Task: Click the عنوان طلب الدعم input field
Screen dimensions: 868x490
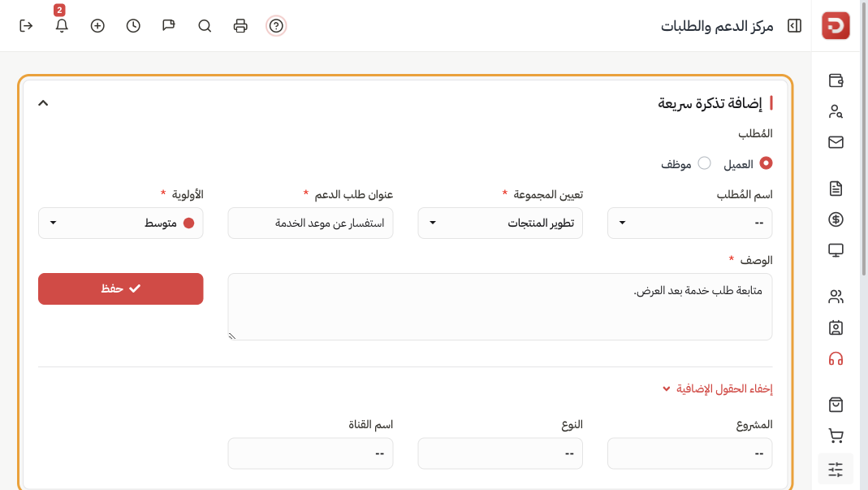Action: pyautogui.click(x=310, y=223)
